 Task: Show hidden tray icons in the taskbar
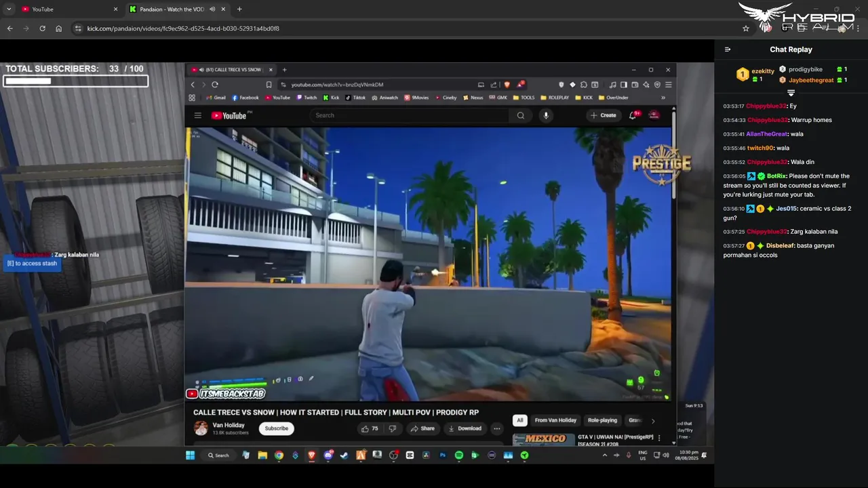tap(605, 455)
